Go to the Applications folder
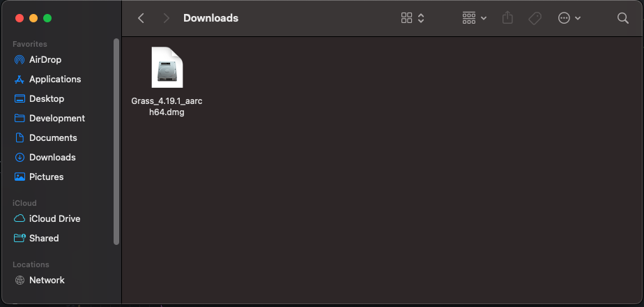Screen dimensions: 644x307 [47, 79]
